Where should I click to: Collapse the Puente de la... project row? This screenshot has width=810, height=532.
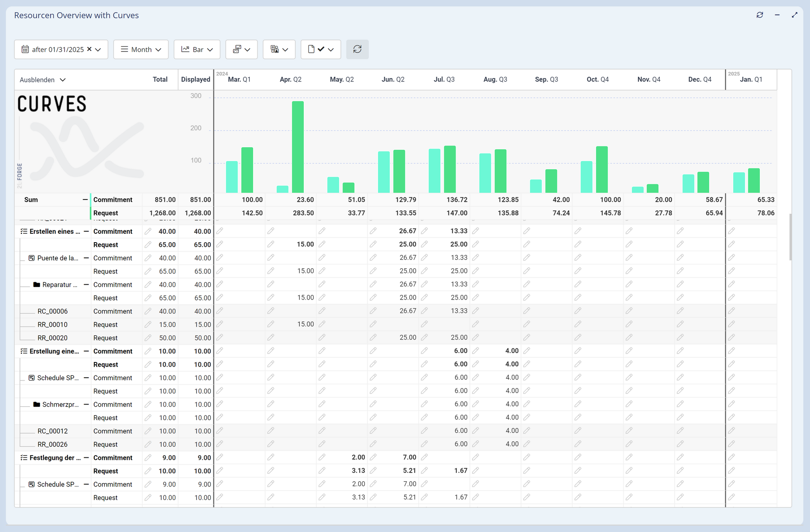click(x=86, y=258)
